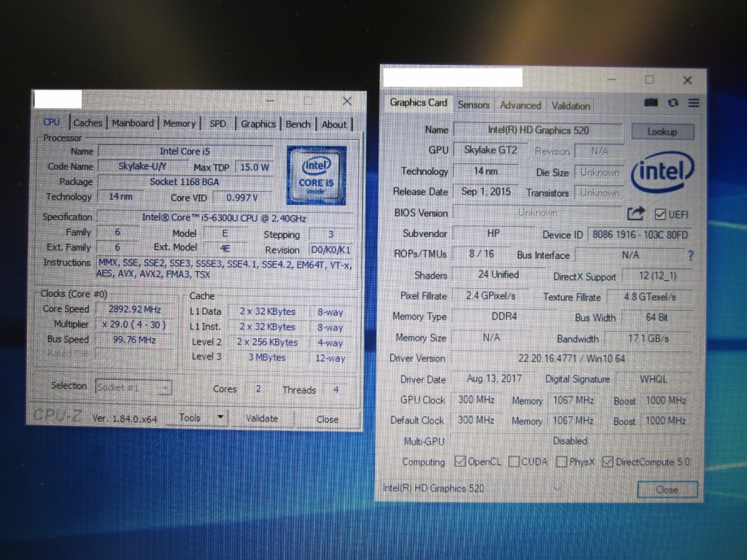Take a screenshot with GPU-Z camera icon
747x560 pixels.
(651, 102)
